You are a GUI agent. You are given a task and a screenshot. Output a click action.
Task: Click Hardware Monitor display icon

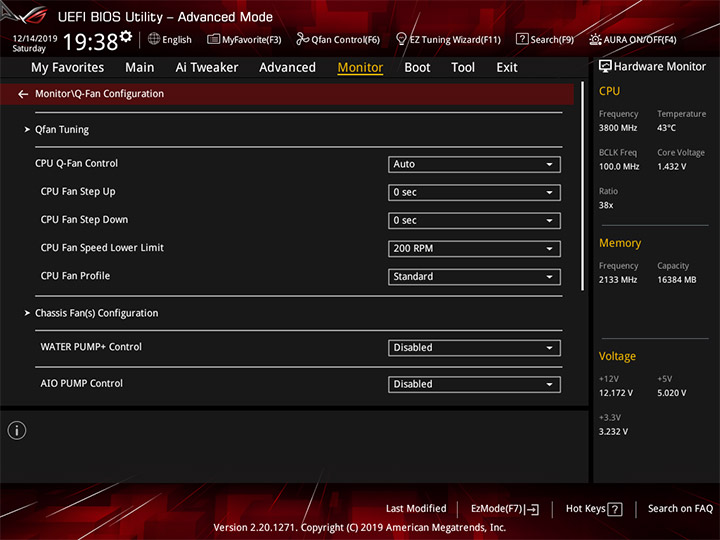click(x=605, y=66)
